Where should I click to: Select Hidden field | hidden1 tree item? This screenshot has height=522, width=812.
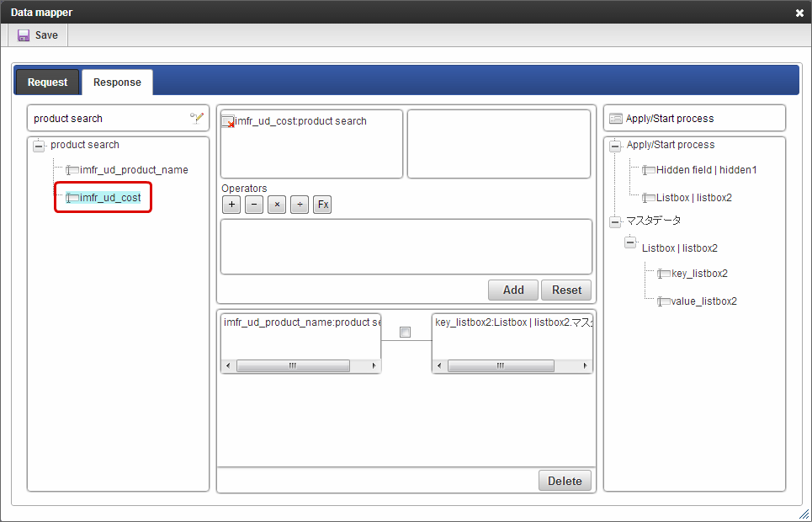click(706, 170)
